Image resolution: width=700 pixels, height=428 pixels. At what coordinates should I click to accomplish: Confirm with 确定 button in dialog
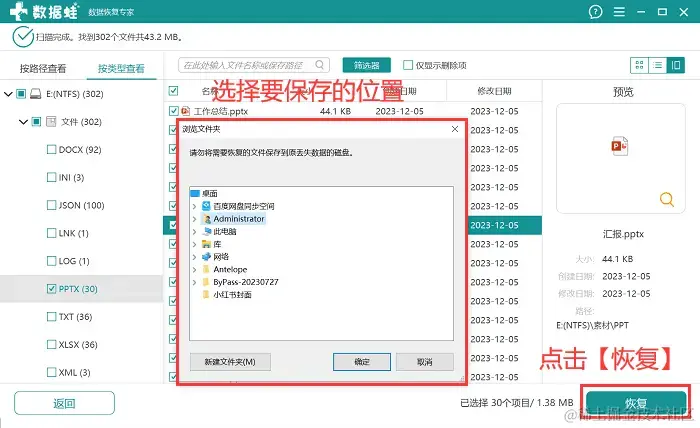tap(362, 362)
